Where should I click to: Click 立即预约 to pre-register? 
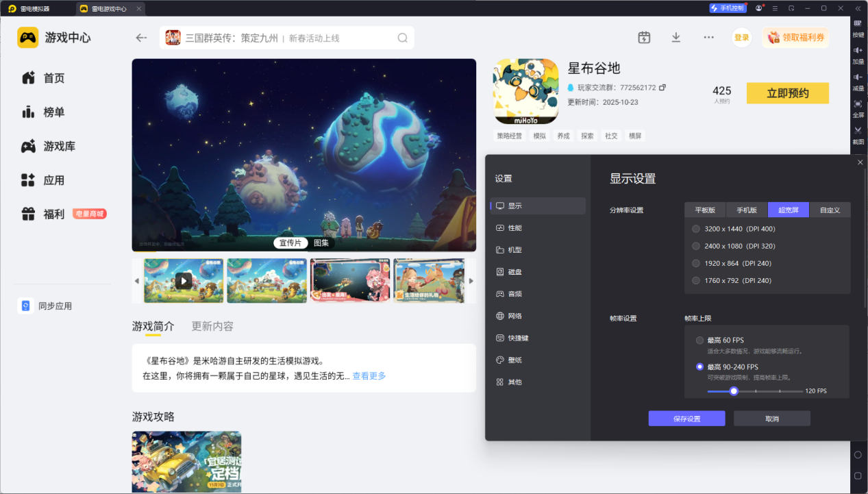[788, 93]
